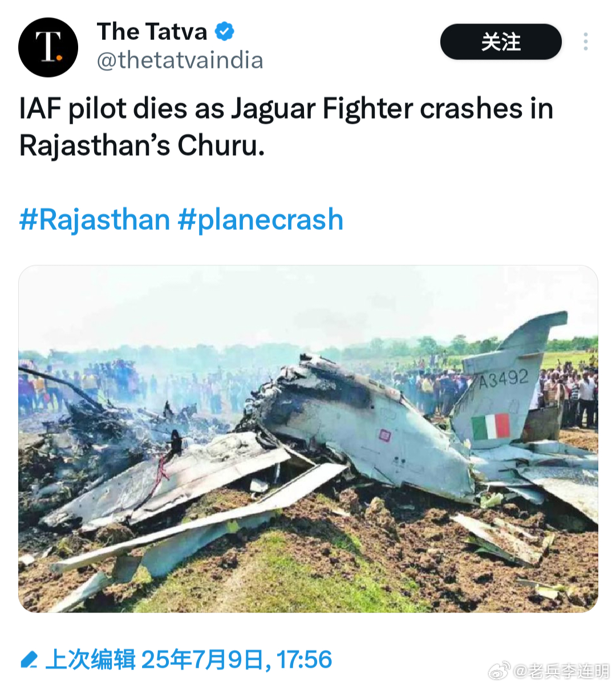Click the A3492 tail number in photo
The height and width of the screenshot is (686, 616).
[x=503, y=379]
